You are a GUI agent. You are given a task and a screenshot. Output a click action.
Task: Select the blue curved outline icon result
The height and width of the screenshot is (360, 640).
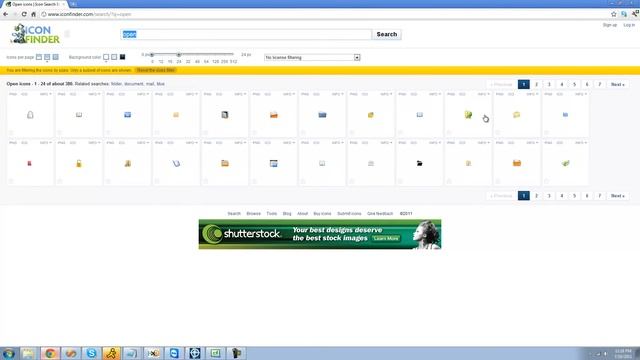(x=176, y=163)
